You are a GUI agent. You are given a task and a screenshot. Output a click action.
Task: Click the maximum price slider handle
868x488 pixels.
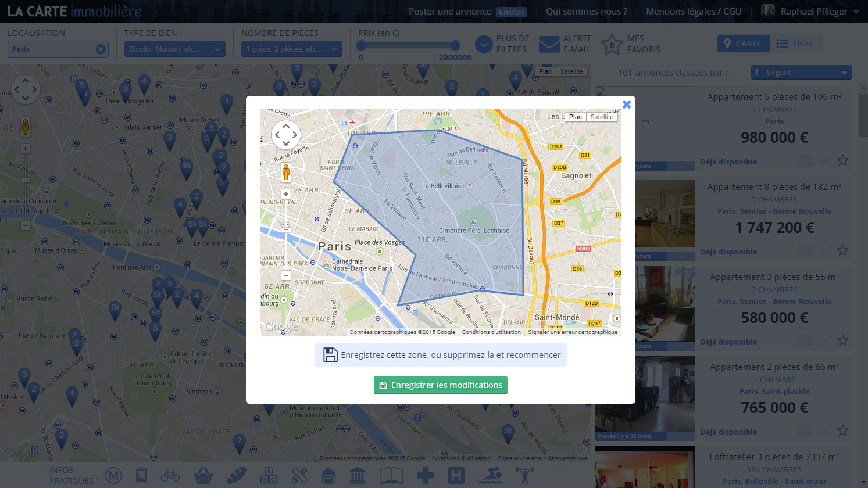[455, 45]
